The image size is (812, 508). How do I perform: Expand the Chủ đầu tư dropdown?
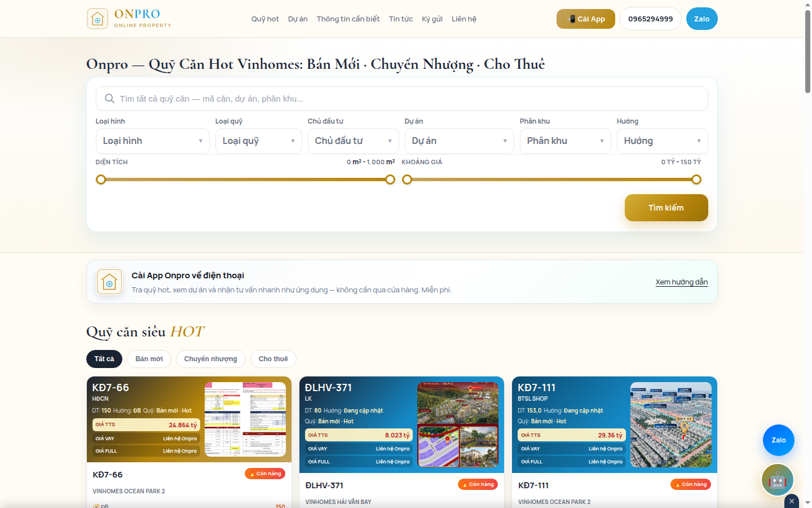tap(354, 141)
